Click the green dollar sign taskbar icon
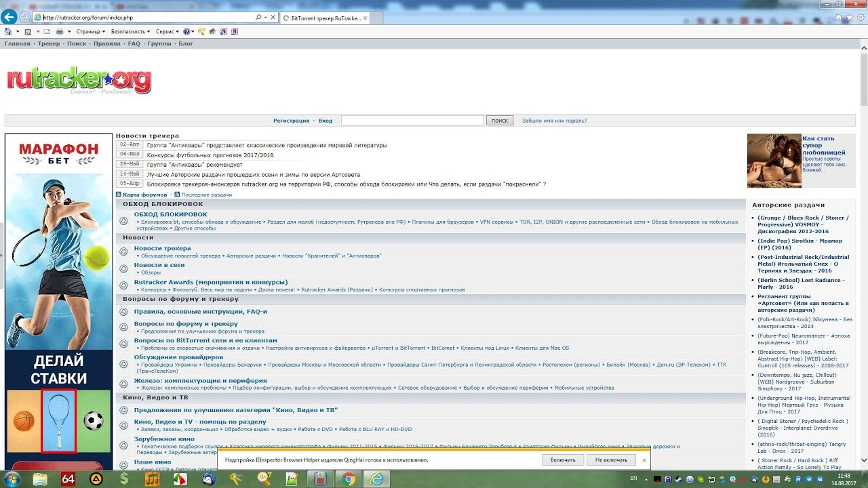Screen dimensions: 868x488 click(124, 479)
